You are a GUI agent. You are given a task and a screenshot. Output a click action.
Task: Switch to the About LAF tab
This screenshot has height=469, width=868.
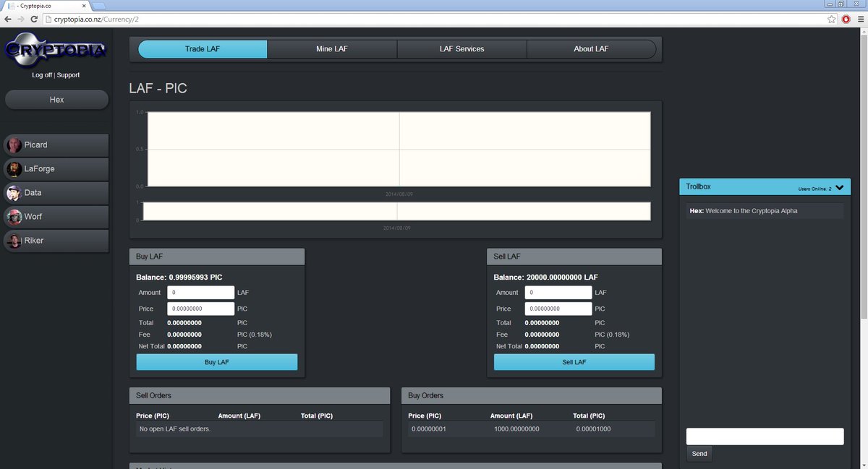click(592, 48)
